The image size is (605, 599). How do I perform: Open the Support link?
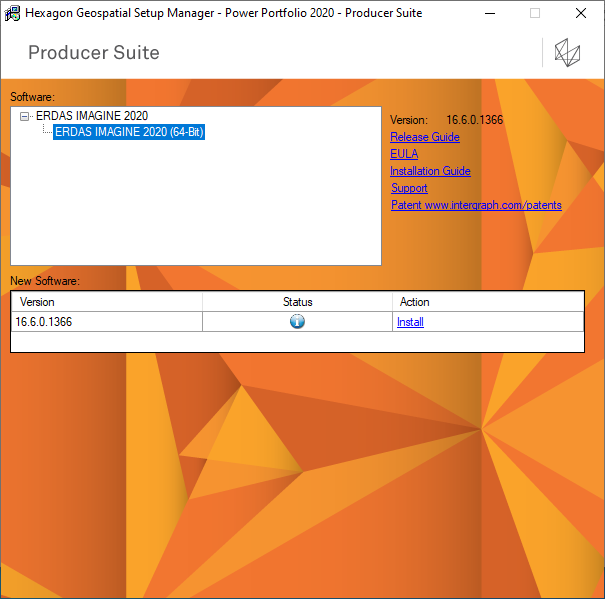tap(409, 188)
